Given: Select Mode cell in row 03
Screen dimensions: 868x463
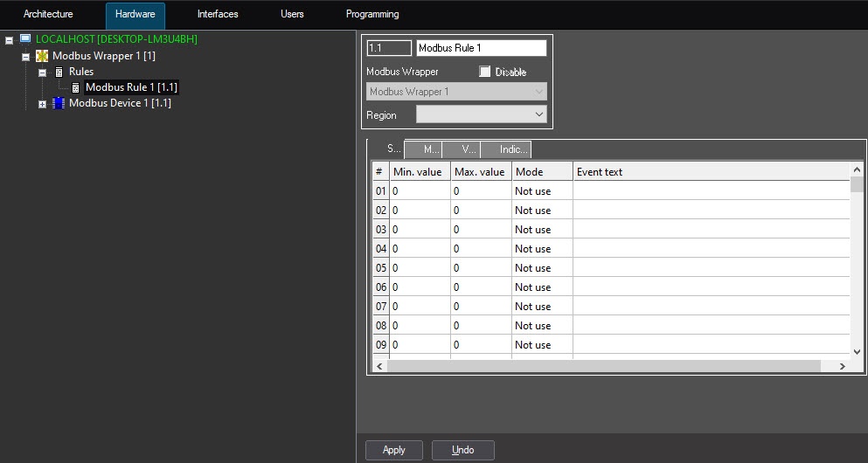Looking at the screenshot, I should [541, 230].
